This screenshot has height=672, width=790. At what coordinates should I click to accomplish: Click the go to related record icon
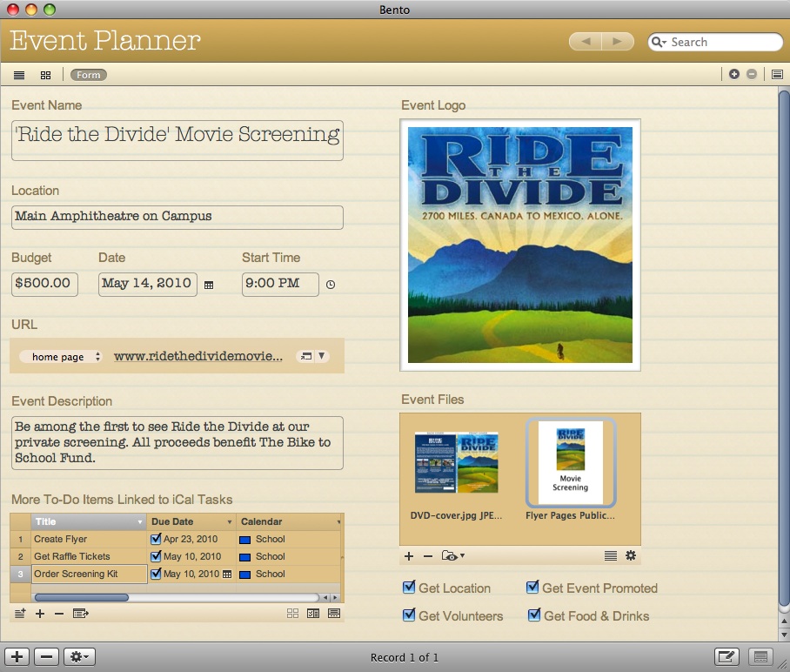[81, 614]
